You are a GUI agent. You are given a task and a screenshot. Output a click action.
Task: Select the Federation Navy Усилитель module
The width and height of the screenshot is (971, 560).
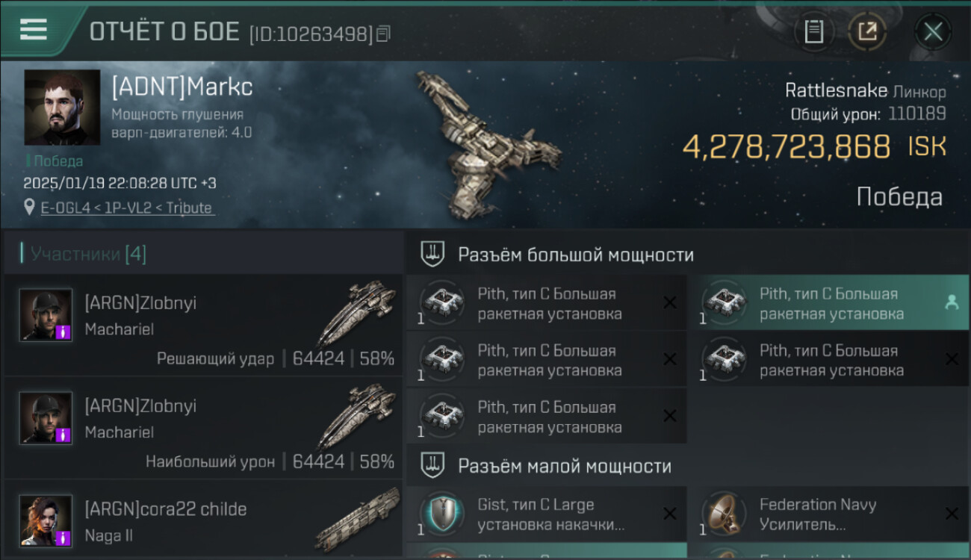pyautogui.click(x=828, y=514)
